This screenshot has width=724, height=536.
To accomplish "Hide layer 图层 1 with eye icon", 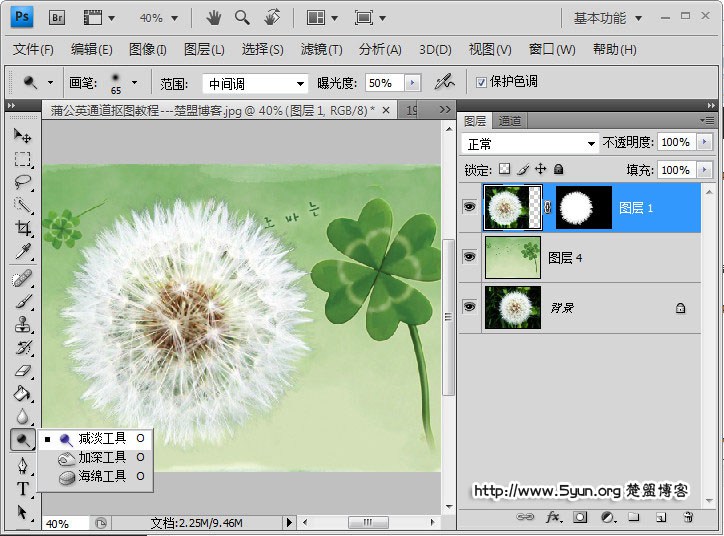I will [470, 207].
